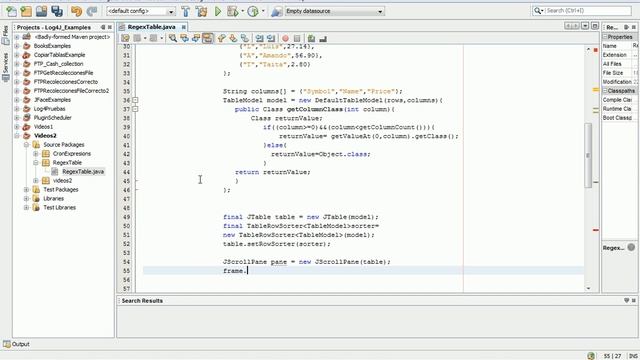Screen dimensions: 640x360
Task: Click the Output button at the bottom
Action: click(16, 344)
